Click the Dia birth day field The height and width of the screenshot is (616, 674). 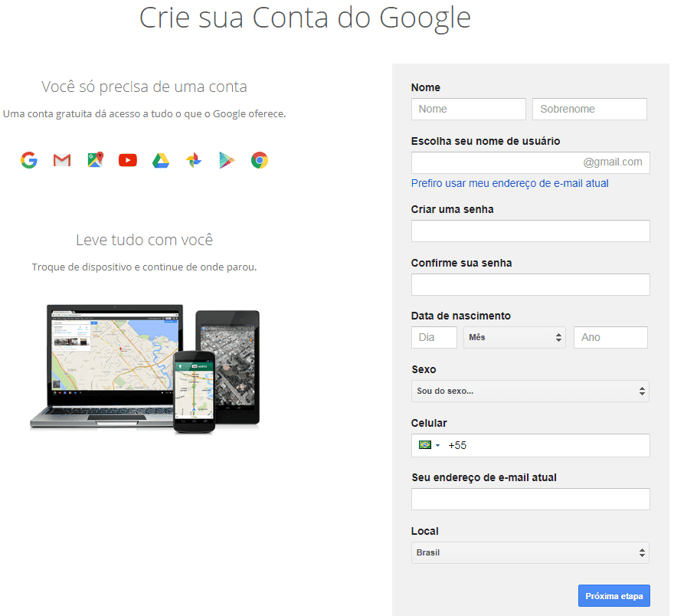coord(434,337)
